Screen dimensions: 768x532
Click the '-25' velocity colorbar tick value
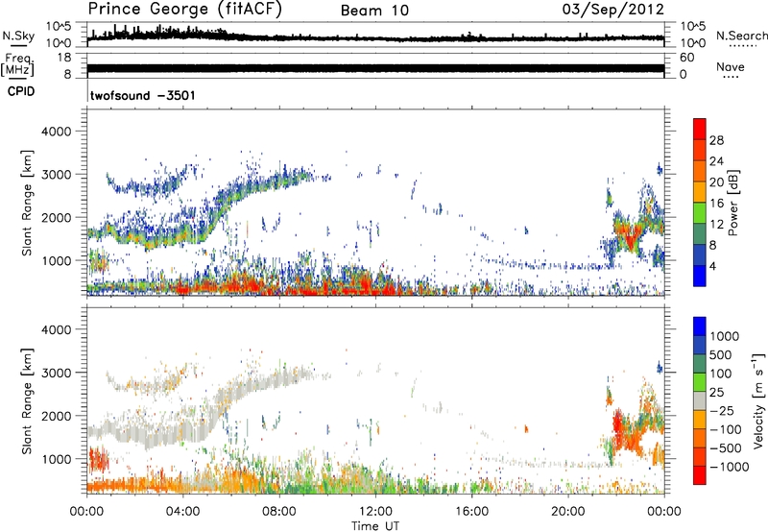pyautogui.click(x=722, y=410)
